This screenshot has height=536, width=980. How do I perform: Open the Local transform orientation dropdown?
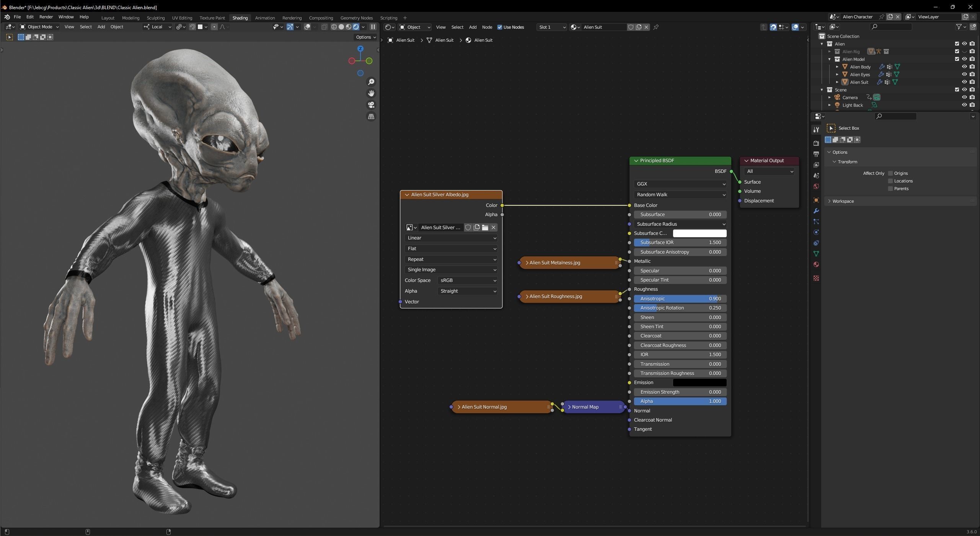(157, 27)
